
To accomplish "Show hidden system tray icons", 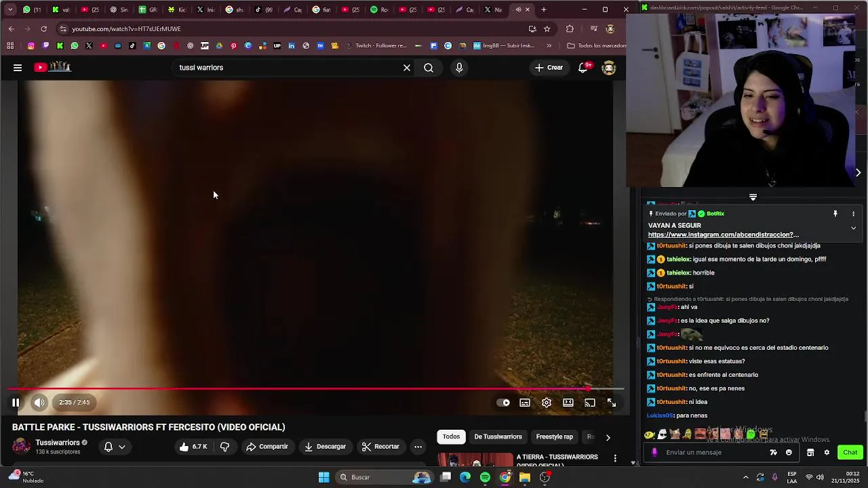I will pos(746,477).
